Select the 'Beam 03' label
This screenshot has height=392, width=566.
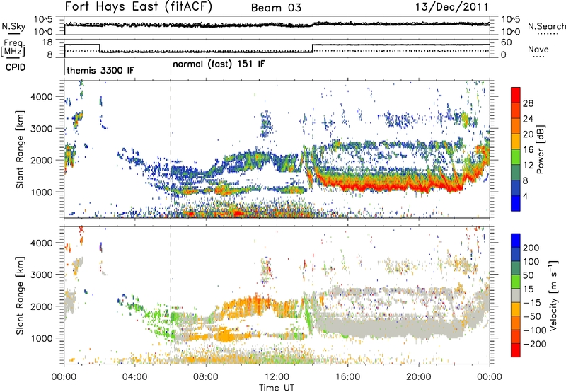(x=276, y=8)
